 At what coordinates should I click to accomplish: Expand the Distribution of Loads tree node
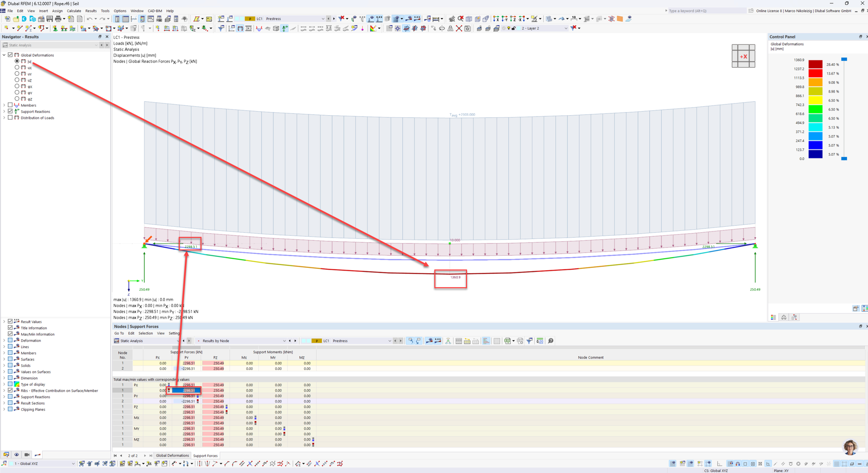tap(5, 118)
